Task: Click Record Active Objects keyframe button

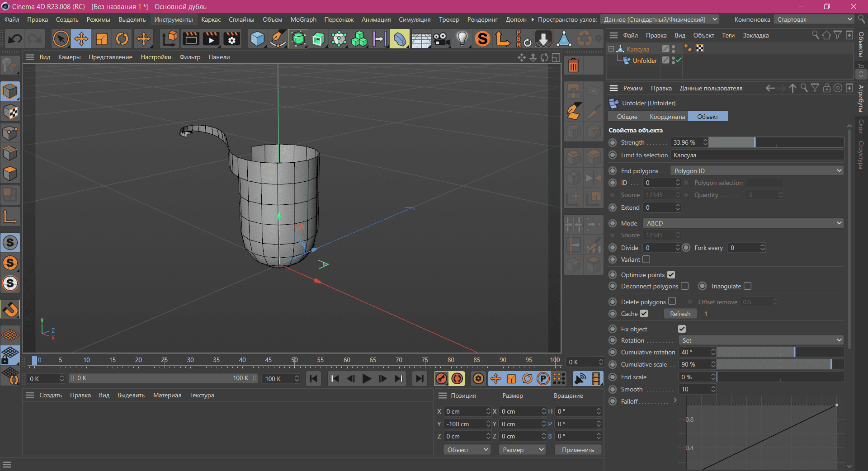Action: point(441,379)
